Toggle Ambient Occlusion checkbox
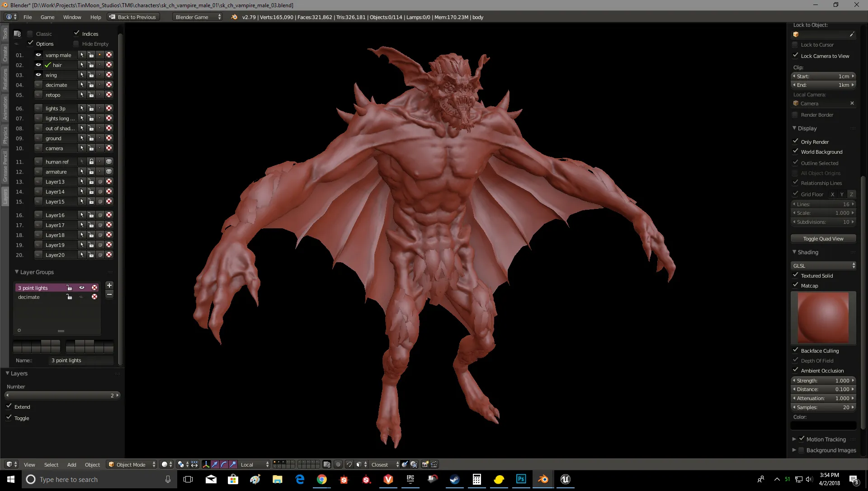Viewport: 868px width, 491px height. point(795,370)
